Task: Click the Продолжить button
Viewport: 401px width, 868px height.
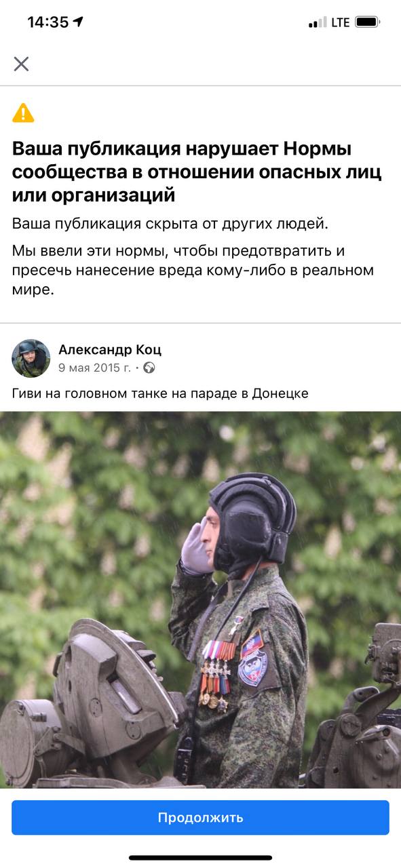Action: [x=200, y=817]
